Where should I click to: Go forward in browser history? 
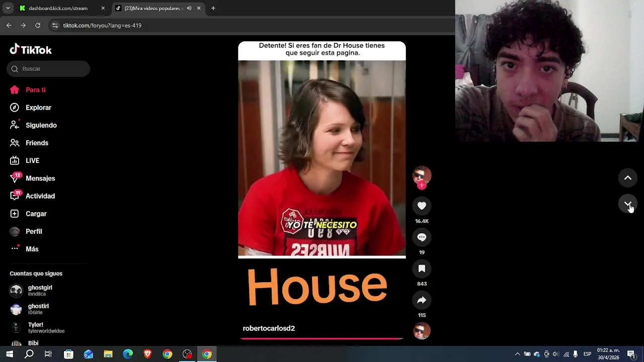pos(23,25)
